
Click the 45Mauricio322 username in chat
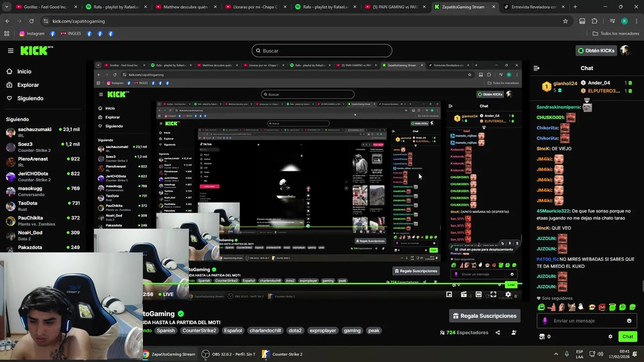pyautogui.click(x=553, y=211)
